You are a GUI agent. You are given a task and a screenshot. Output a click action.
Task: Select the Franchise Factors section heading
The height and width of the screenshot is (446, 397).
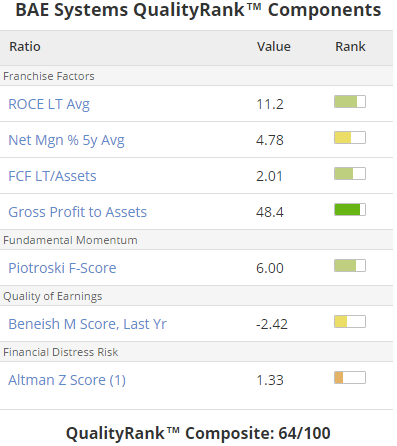pyautogui.click(x=49, y=76)
